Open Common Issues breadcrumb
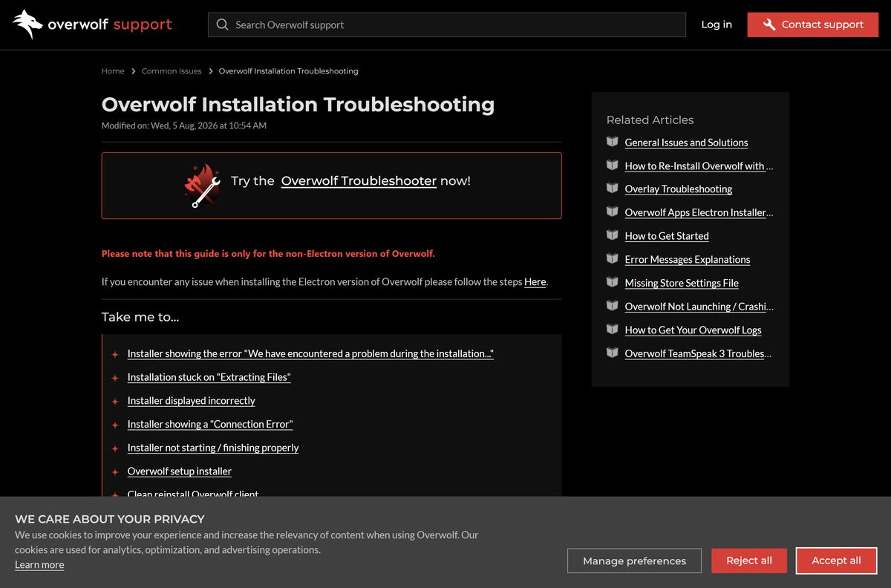The width and height of the screenshot is (891, 588). 172,71
